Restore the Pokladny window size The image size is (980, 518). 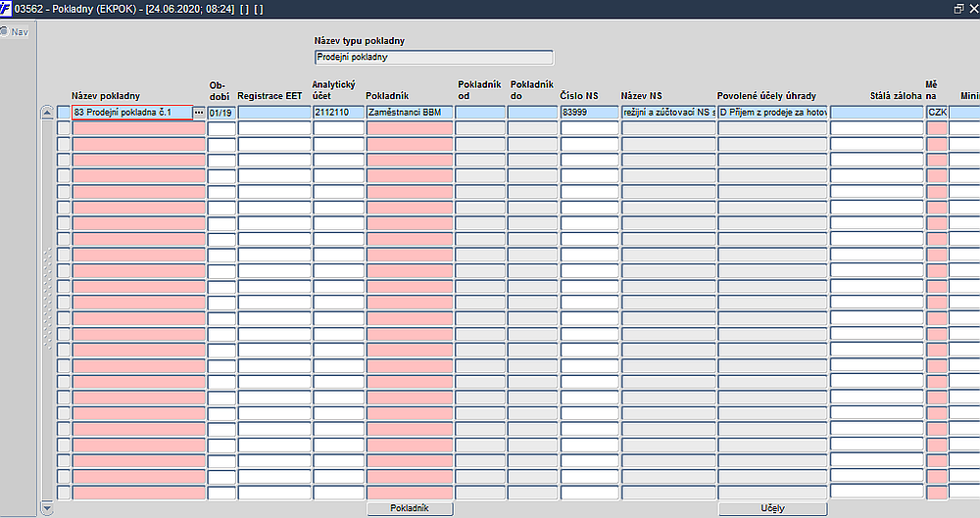coord(958,9)
